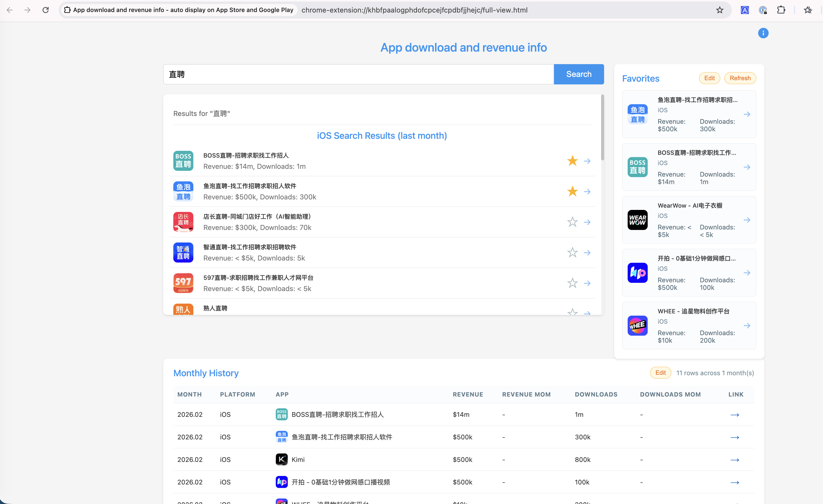
Task: Favorite 店长直聘 with the empty star
Action: click(x=572, y=222)
